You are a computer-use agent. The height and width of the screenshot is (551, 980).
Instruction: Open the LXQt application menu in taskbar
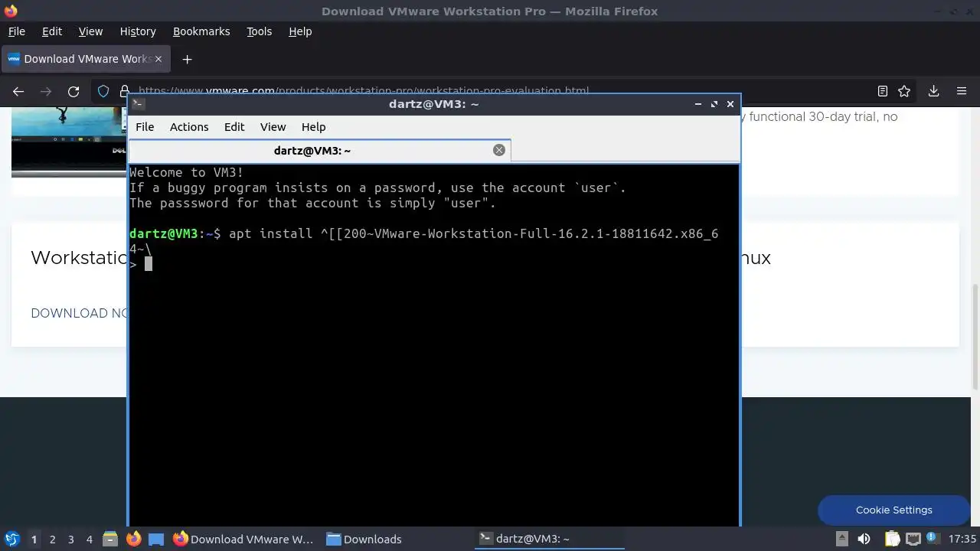click(11, 540)
